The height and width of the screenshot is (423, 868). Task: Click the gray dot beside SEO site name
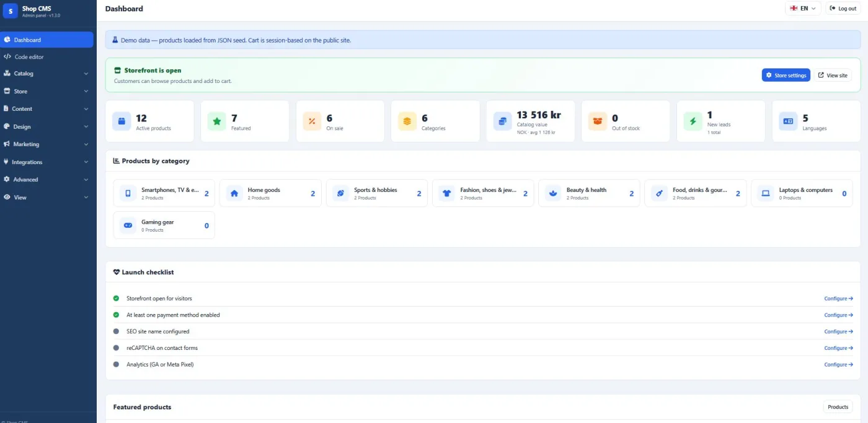pyautogui.click(x=116, y=331)
